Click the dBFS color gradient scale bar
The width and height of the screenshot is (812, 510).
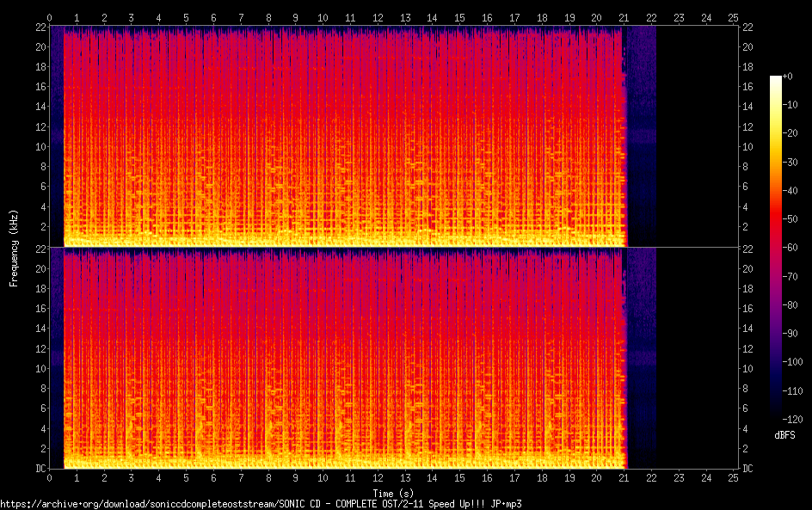pos(776,249)
